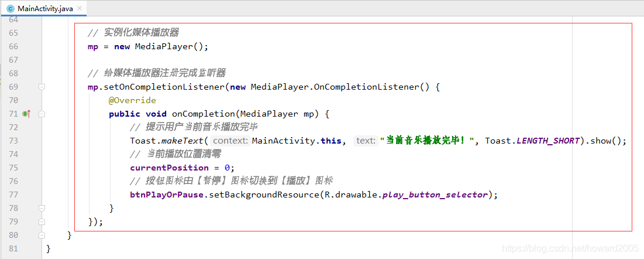Click the fold end marker at line 80
The height and width of the screenshot is (259, 644).
42,235
